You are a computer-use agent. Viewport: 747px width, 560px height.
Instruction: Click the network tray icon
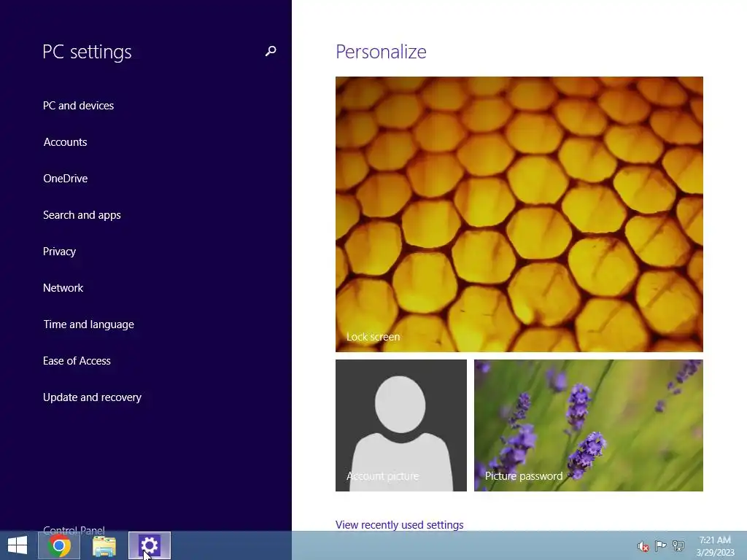tap(678, 546)
